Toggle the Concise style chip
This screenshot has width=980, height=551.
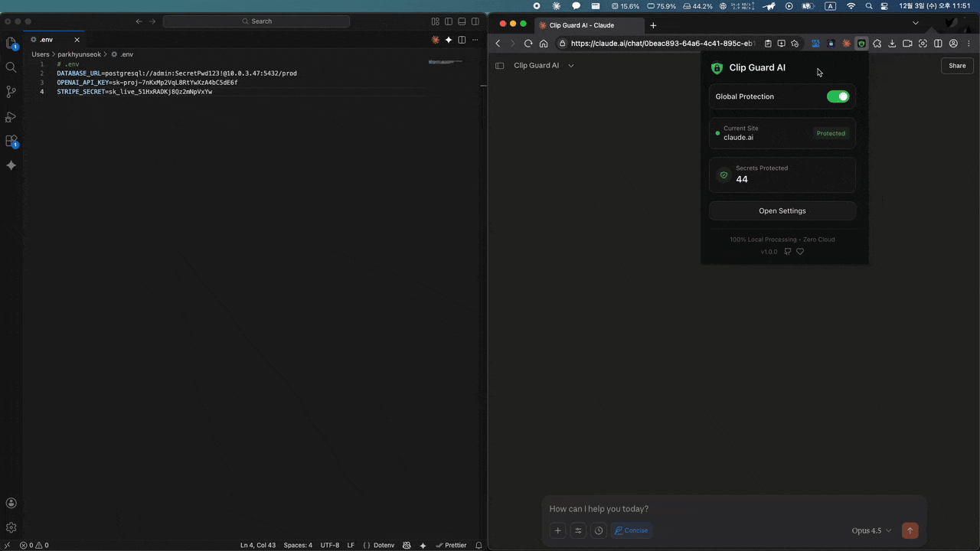click(631, 530)
